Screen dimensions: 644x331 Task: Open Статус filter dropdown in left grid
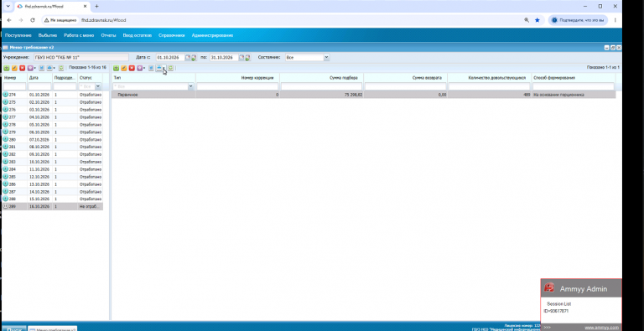[x=98, y=86]
